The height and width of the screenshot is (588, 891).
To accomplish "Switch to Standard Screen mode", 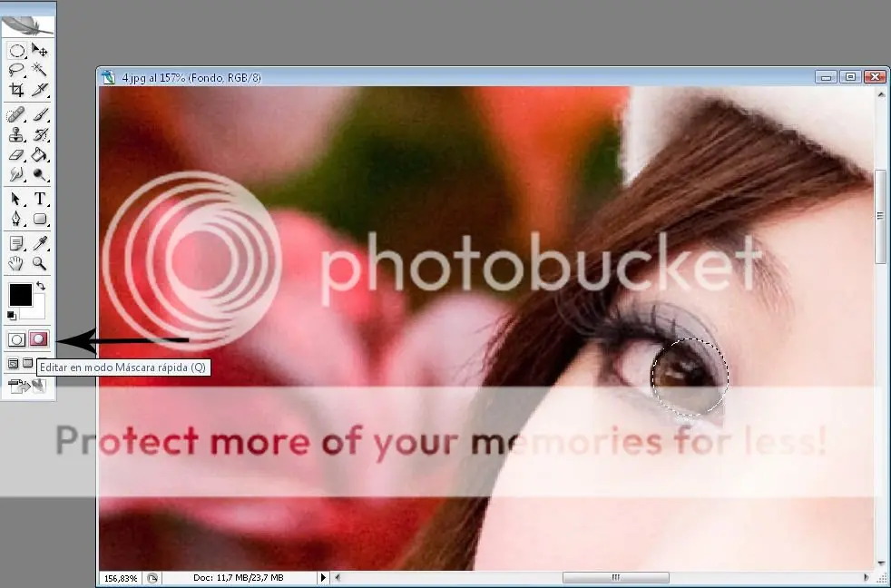I will (x=13, y=364).
